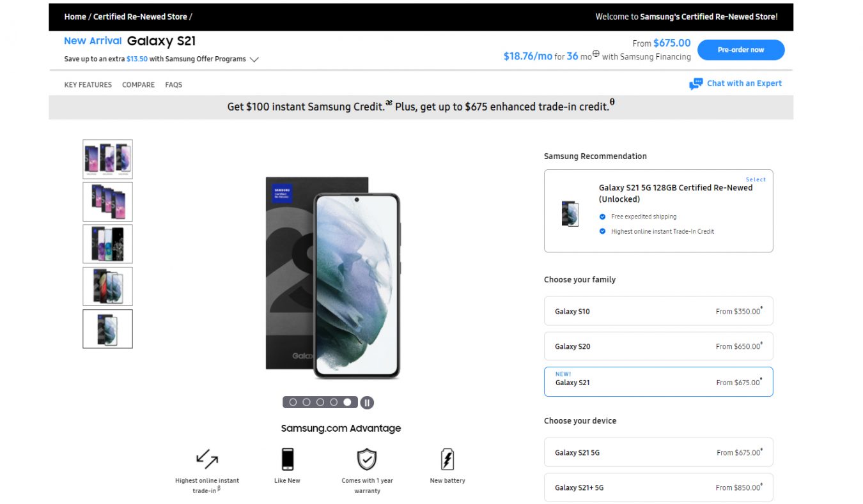The image size is (863, 504).
Task: Open the FAQS section
Action: (174, 85)
